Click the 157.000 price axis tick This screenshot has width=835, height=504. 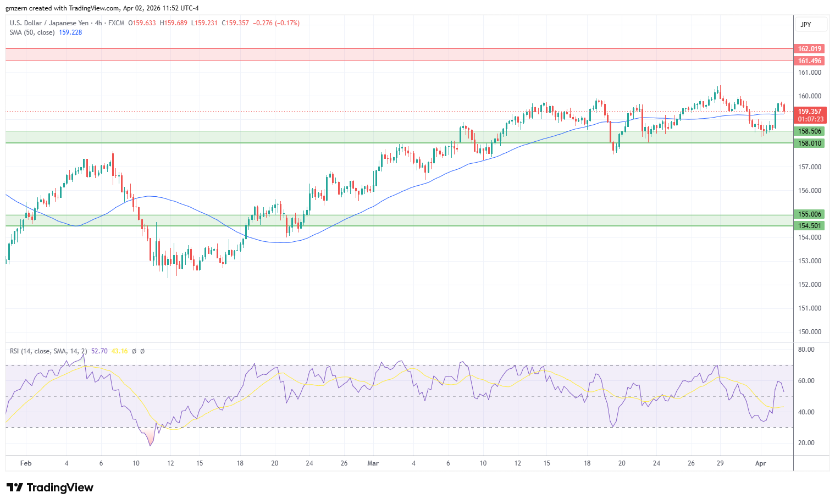(x=810, y=167)
